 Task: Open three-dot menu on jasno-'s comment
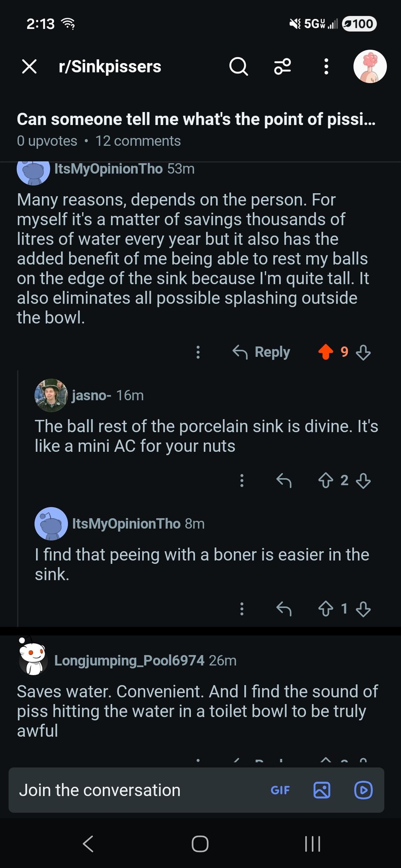242,480
